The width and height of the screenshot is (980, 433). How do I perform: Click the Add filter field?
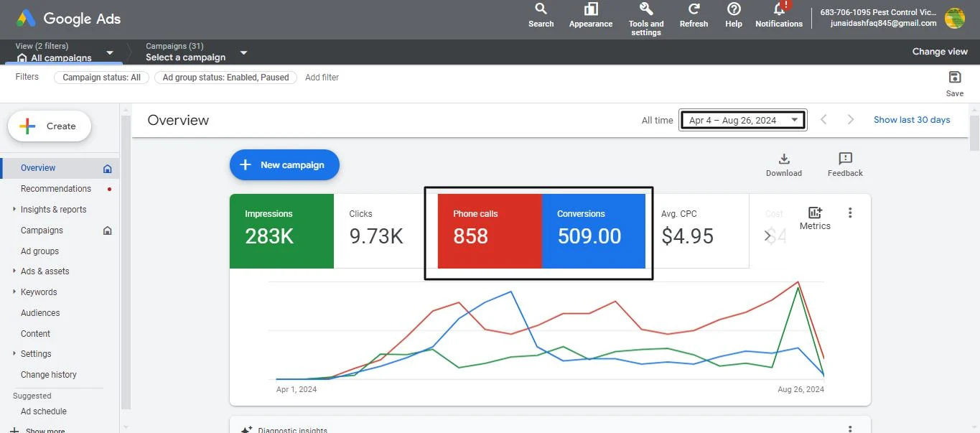(322, 78)
